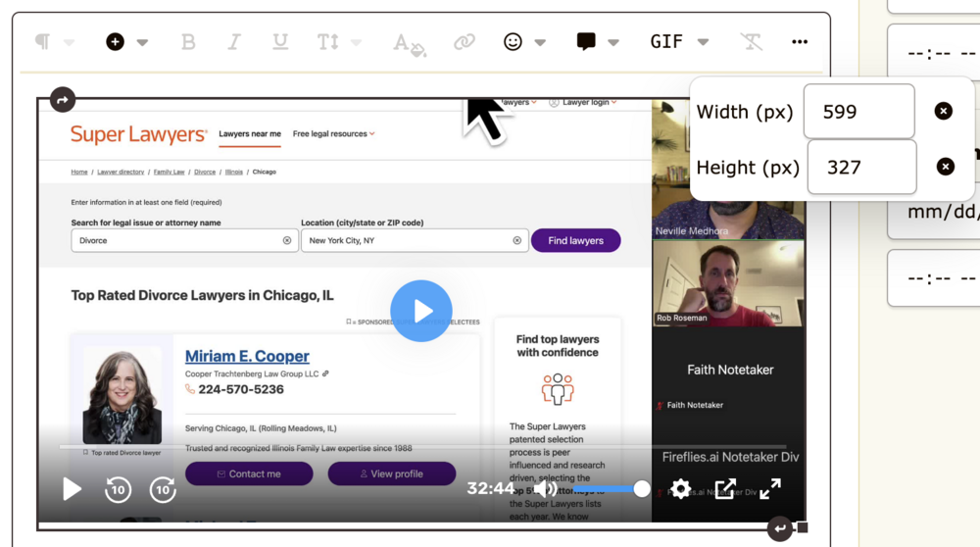Expand font size dropdown arrow
Viewport: 980px width, 547px height.
(357, 42)
